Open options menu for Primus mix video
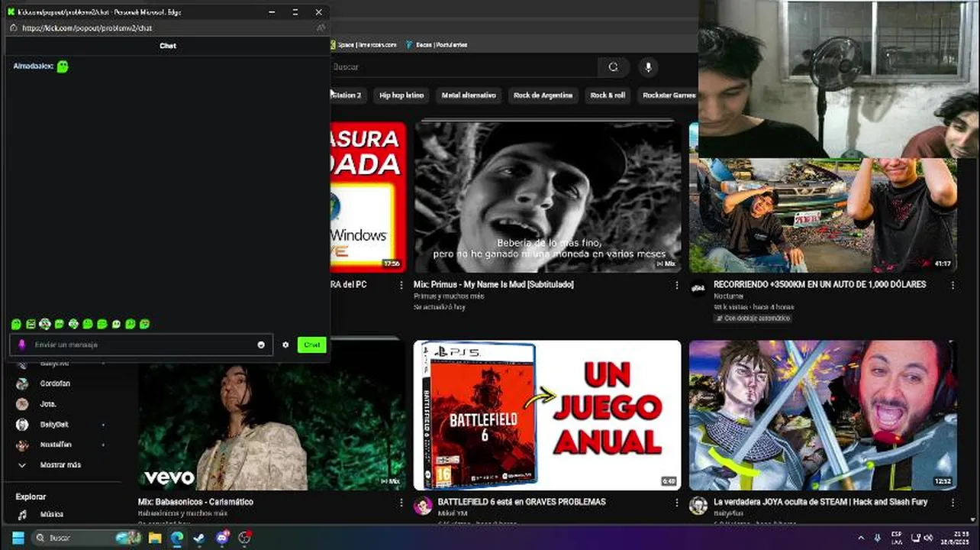980x550 pixels. pyautogui.click(x=676, y=285)
